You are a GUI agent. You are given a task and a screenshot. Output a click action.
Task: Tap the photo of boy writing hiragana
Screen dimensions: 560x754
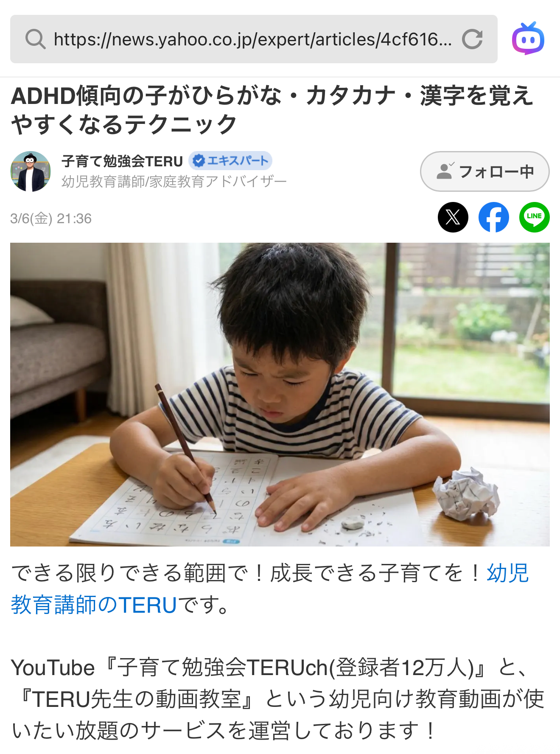pyautogui.click(x=280, y=395)
